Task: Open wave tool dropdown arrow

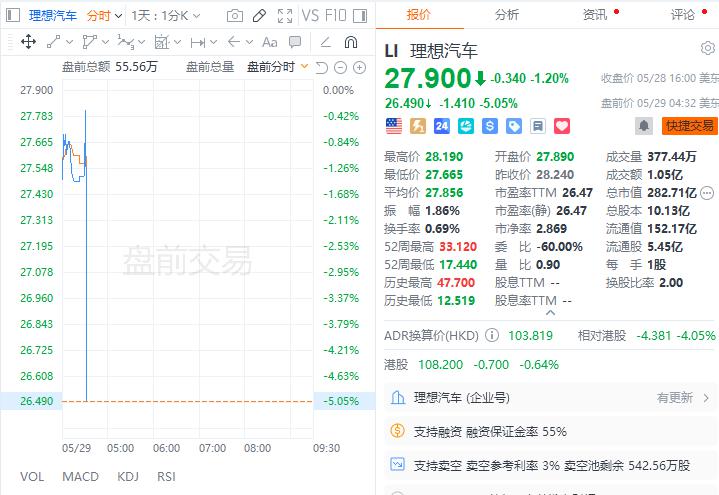Action: [141, 42]
